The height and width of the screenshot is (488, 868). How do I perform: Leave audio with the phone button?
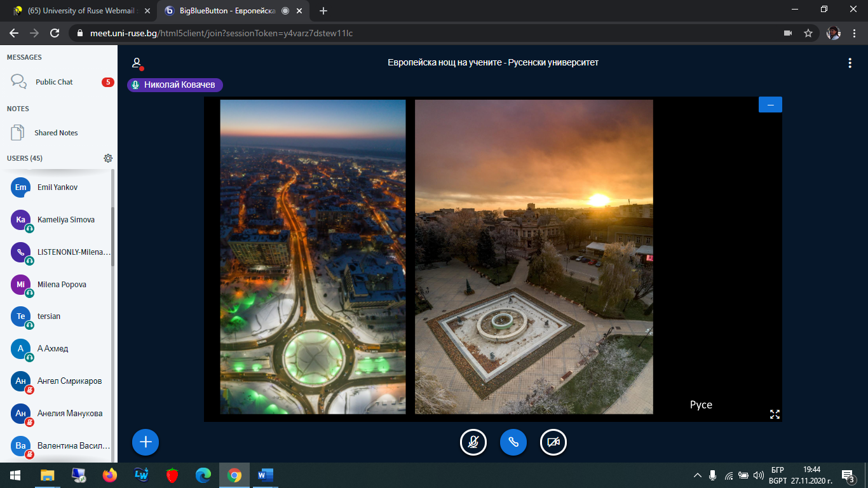coord(513,442)
